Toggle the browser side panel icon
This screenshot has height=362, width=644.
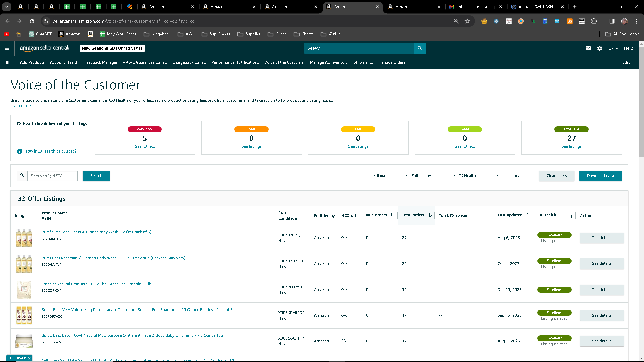click(x=612, y=21)
